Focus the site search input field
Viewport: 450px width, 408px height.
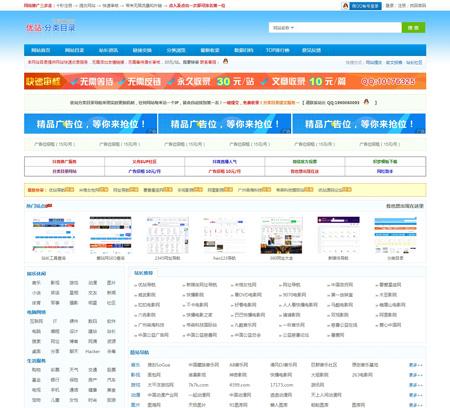coord(348,28)
